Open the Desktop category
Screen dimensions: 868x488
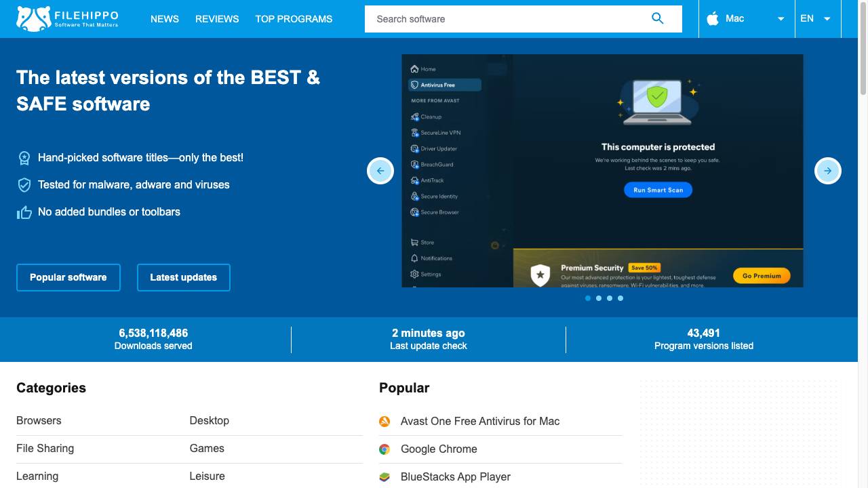click(x=210, y=420)
